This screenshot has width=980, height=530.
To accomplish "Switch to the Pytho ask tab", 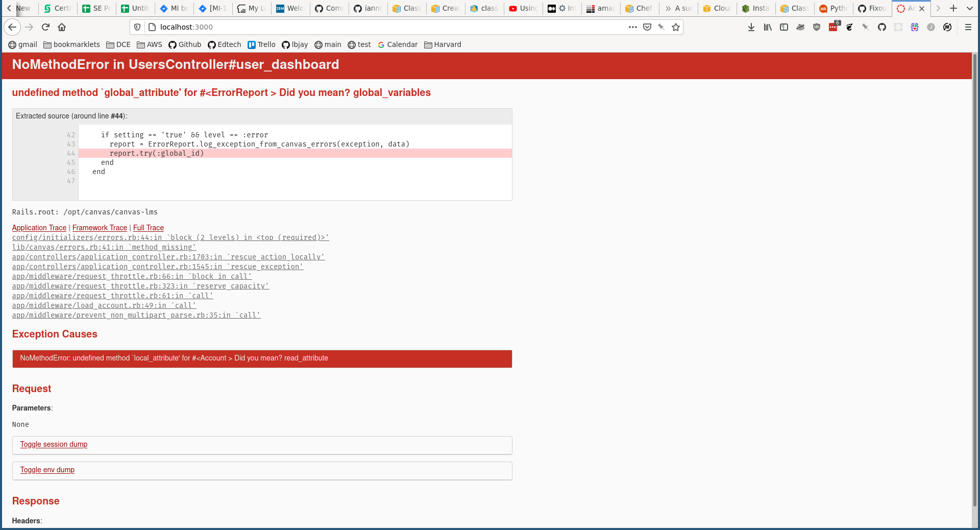I will [834, 8].
